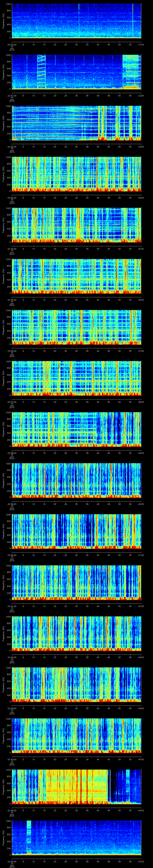Click the 34:00 end-of-axis label
The image size is (153, 868).
coord(141,198)
